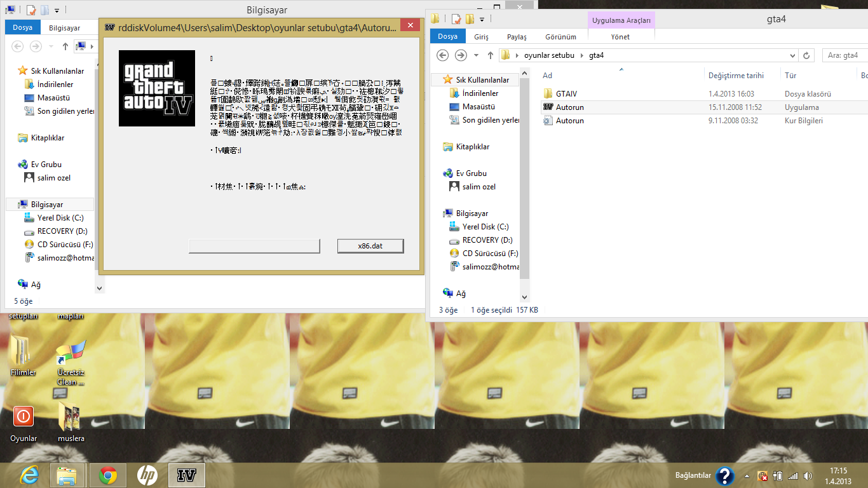Launch Internet Explorer from taskbar

pos(29,475)
